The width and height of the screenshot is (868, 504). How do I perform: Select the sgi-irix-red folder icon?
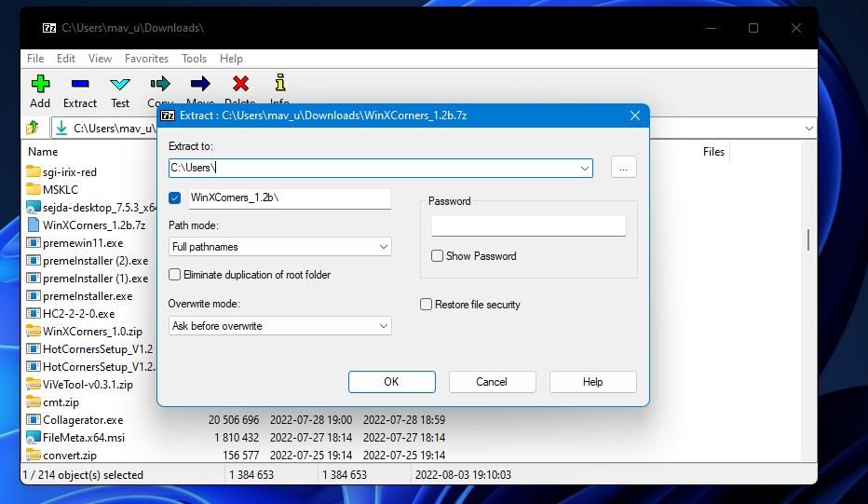pyautogui.click(x=34, y=171)
